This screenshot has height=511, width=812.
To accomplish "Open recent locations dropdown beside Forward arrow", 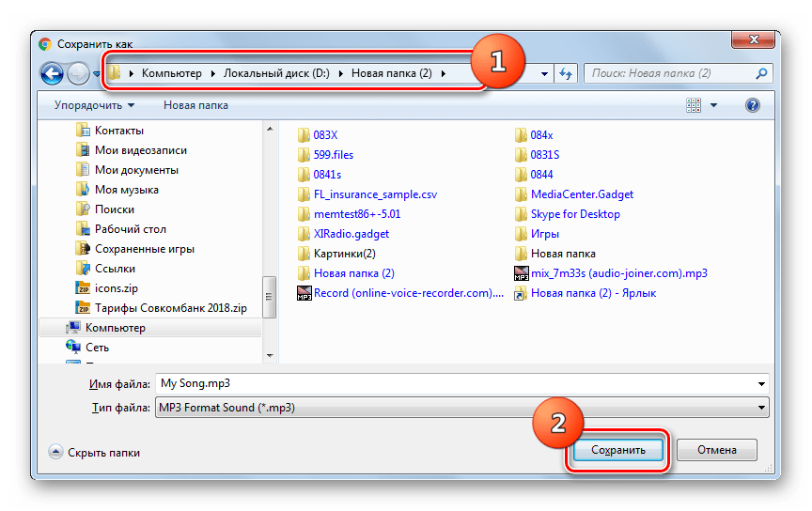I will pos(96,74).
